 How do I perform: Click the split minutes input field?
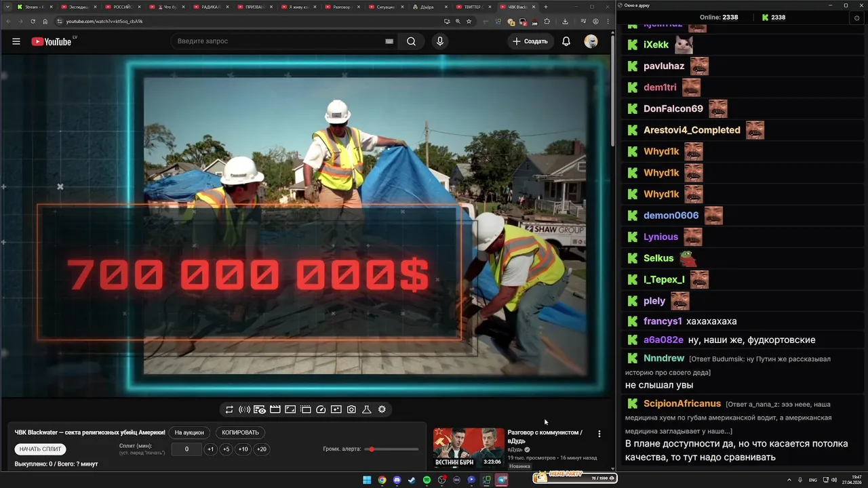pyautogui.click(x=186, y=449)
